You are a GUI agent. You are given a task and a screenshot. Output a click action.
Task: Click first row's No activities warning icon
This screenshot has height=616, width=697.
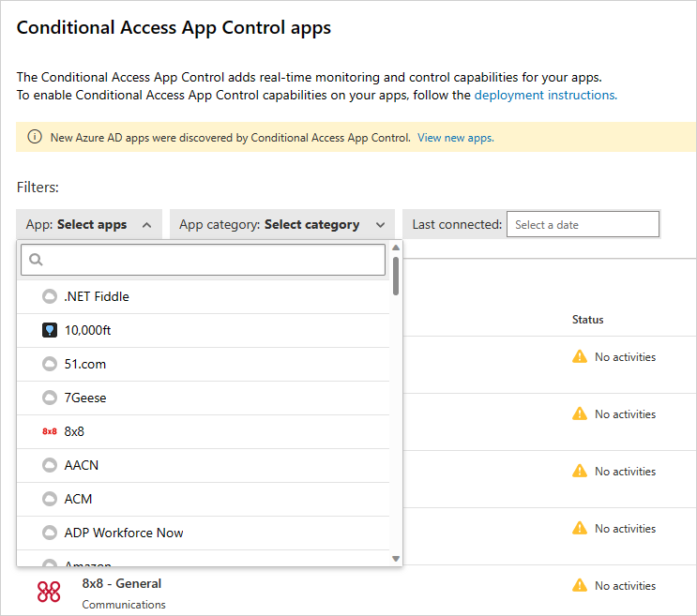point(580,356)
